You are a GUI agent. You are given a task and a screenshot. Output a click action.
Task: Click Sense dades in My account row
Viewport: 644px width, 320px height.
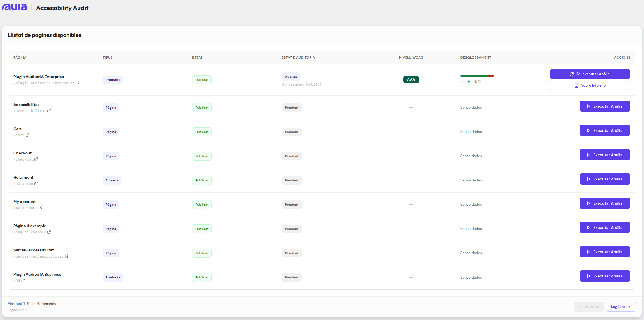point(471,204)
